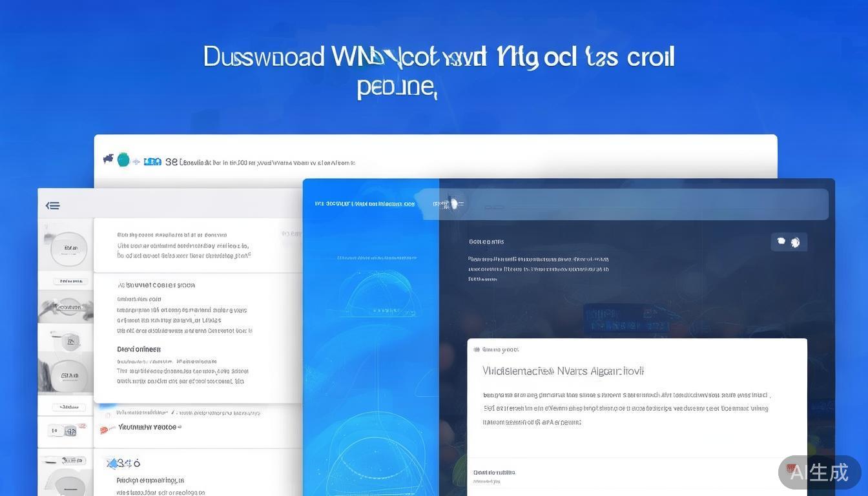
Task: Click the Dterd orineen section heading
Action: (x=139, y=349)
